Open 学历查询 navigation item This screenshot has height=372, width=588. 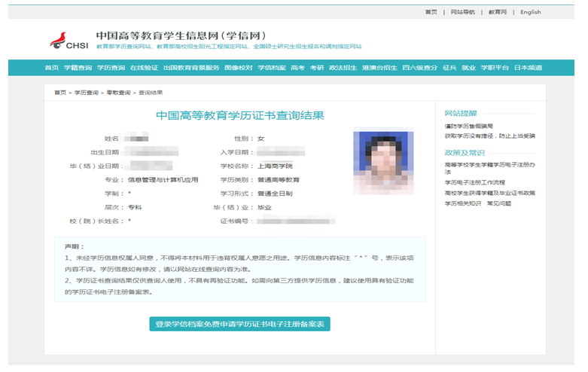(111, 68)
